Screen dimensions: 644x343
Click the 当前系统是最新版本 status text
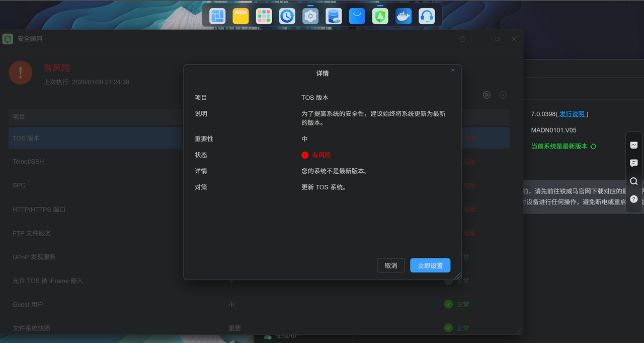click(x=559, y=146)
